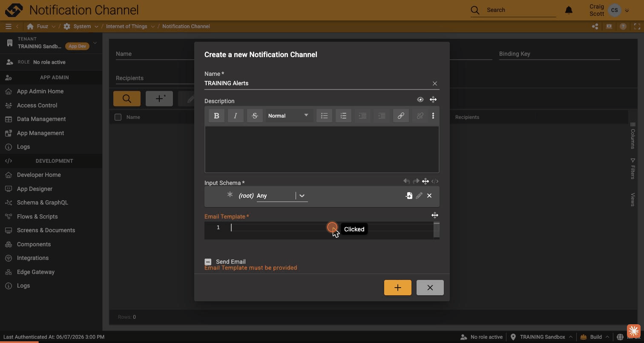Image resolution: width=644 pixels, height=343 pixels.
Task: Open the notifications bell
Action: (x=569, y=10)
